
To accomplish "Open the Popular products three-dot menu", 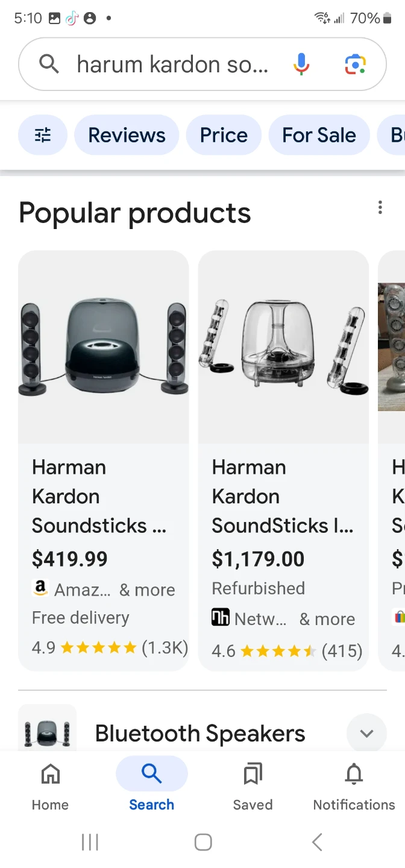I will 380,207.
